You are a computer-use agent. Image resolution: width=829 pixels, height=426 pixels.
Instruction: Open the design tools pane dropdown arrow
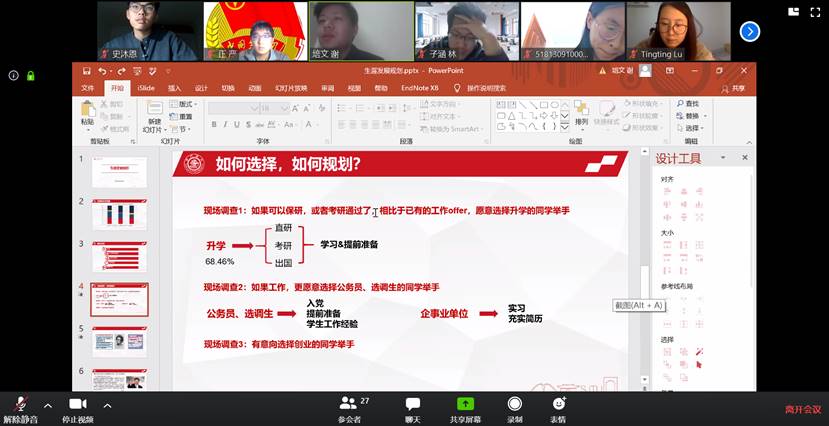click(x=725, y=158)
